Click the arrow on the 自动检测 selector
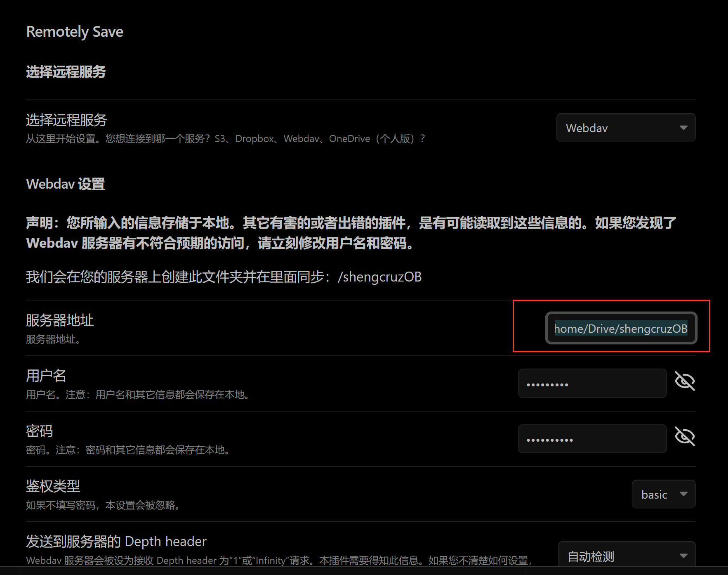This screenshot has height=575, width=728. tap(683, 556)
